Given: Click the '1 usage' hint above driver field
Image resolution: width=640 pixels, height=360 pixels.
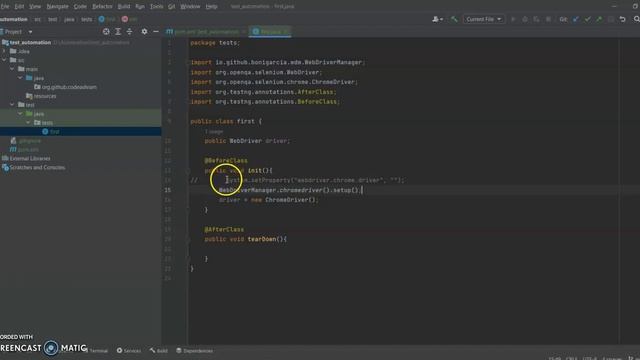Looking at the screenshot, I should [x=214, y=132].
